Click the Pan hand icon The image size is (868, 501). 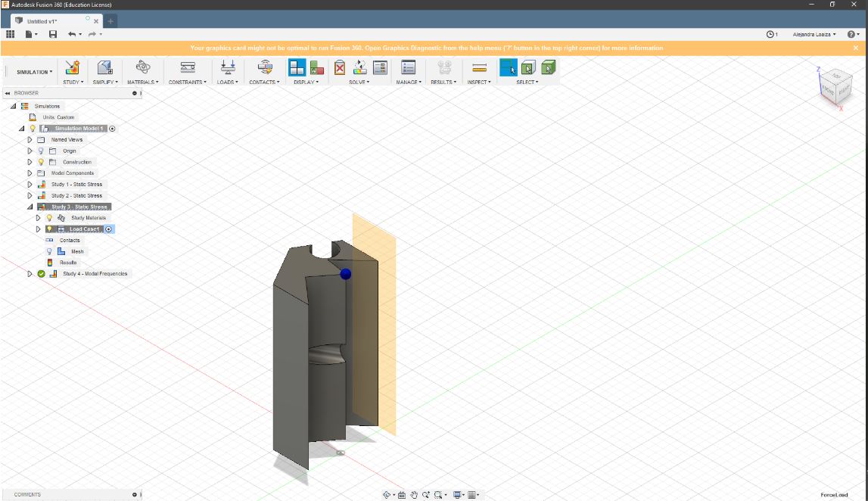pyautogui.click(x=413, y=495)
